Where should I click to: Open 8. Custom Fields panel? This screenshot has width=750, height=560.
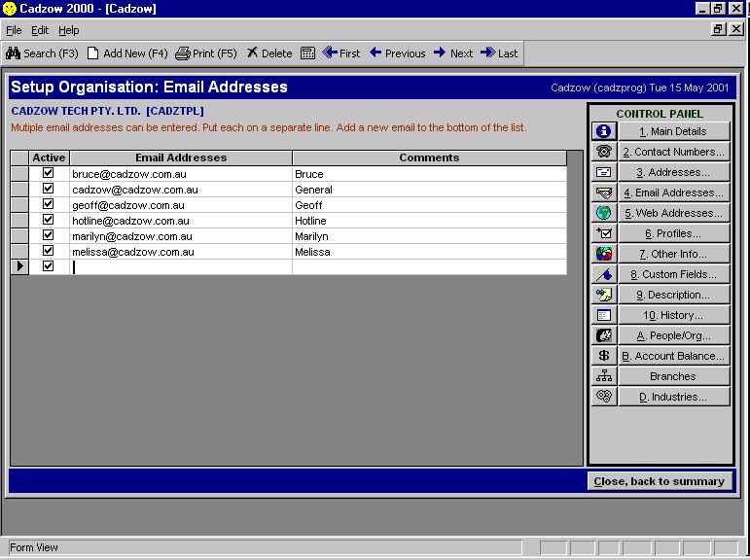(674, 274)
